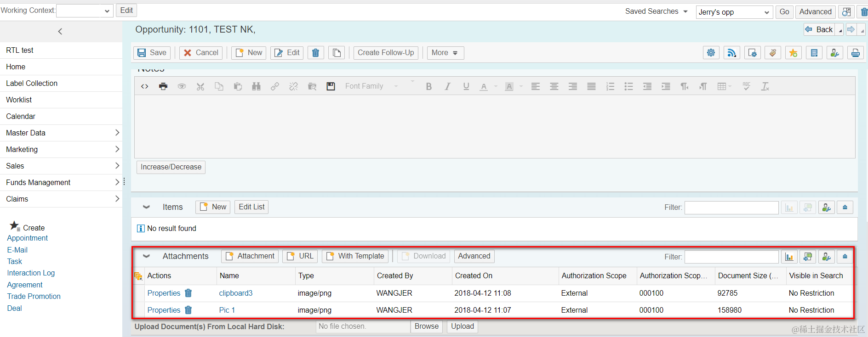Toggle source code view in the editor
The height and width of the screenshot is (337, 868).
pyautogui.click(x=144, y=86)
